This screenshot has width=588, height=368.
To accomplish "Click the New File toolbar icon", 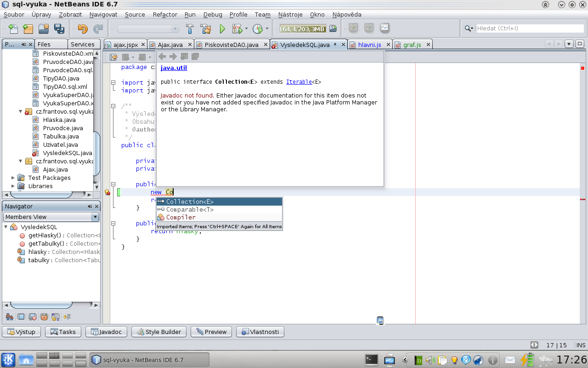I will point(13,29).
